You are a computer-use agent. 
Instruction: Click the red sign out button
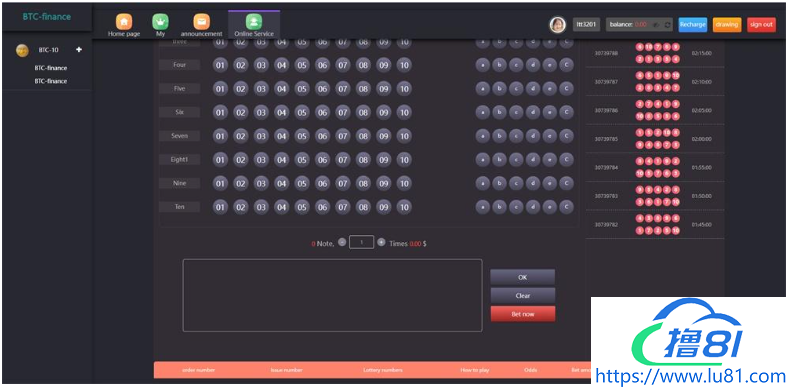tap(761, 25)
